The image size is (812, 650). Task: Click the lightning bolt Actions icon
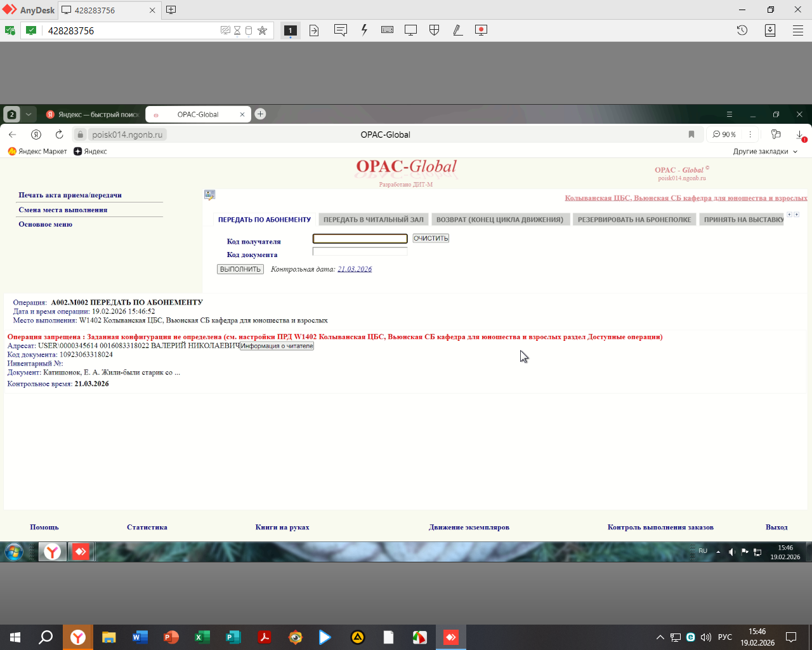point(364,30)
